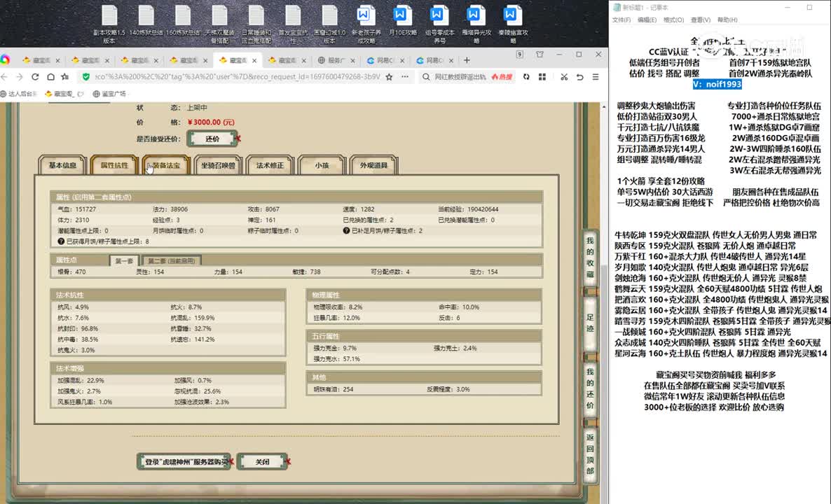View help for 已补足月饼/粽子属性点
The image size is (831, 504).
pyautogui.click(x=346, y=231)
